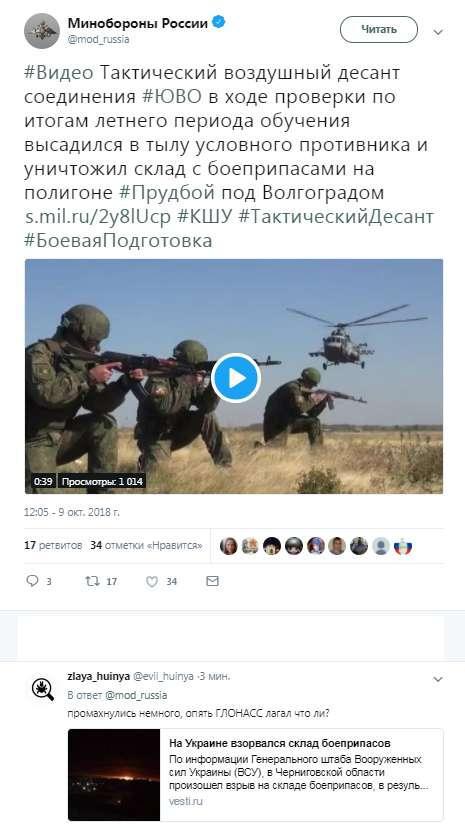The height and width of the screenshot is (828, 465).
Task: Expand the options chevron on zlaya_huinya's reply
Action: pyautogui.click(x=438, y=679)
